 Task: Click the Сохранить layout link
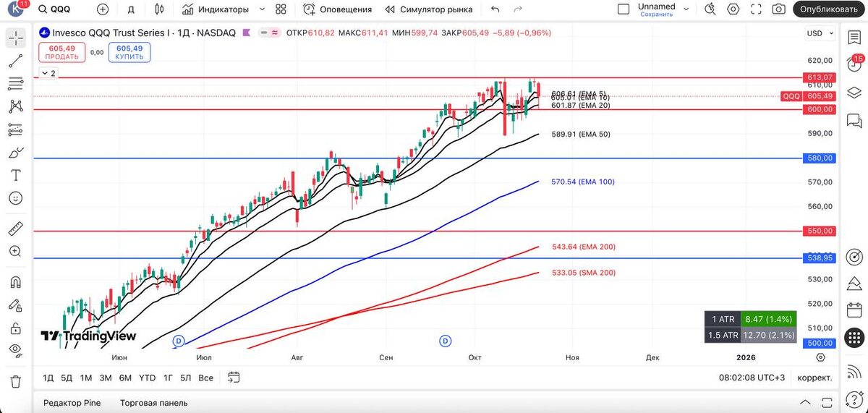pos(656,14)
